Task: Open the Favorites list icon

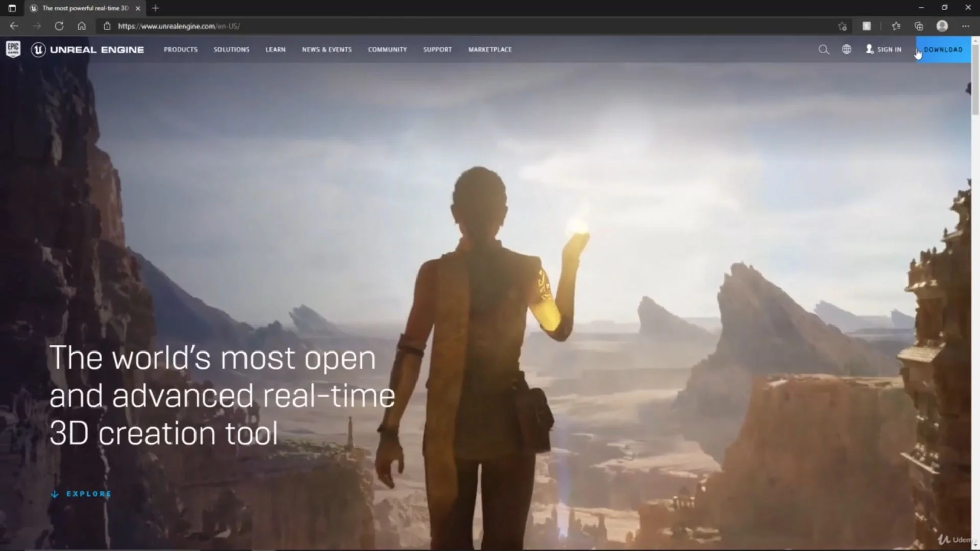Action: 896,26
